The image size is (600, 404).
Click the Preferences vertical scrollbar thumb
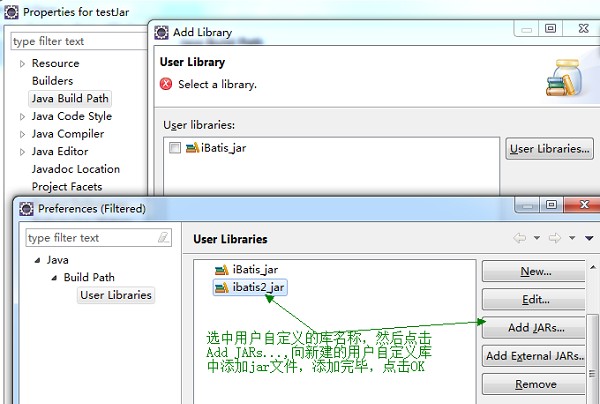point(592,359)
